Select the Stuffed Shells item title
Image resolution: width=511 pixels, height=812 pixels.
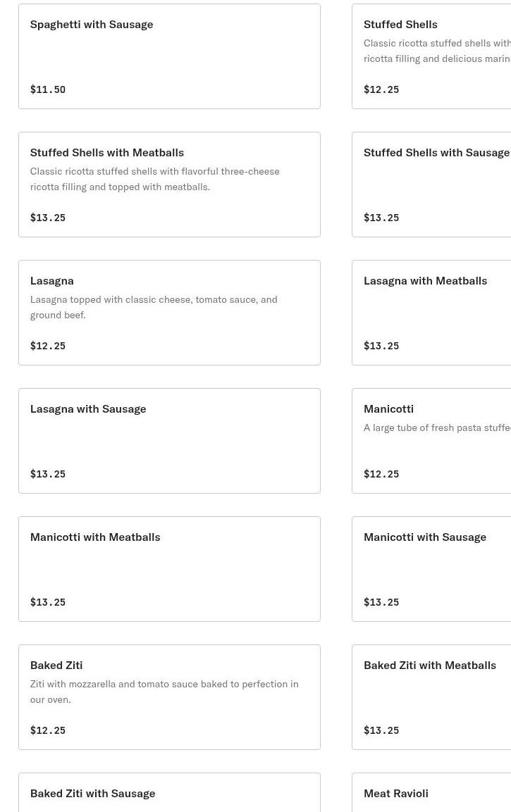(x=400, y=24)
